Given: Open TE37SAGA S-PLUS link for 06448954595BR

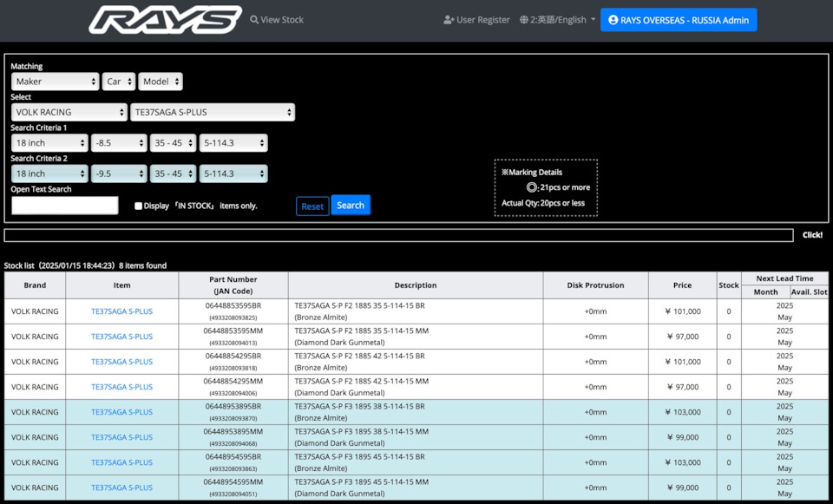Looking at the screenshot, I should pos(121,462).
